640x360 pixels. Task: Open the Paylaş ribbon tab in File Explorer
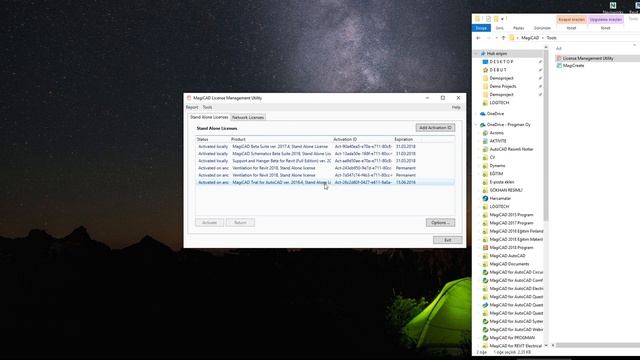[x=518, y=28]
